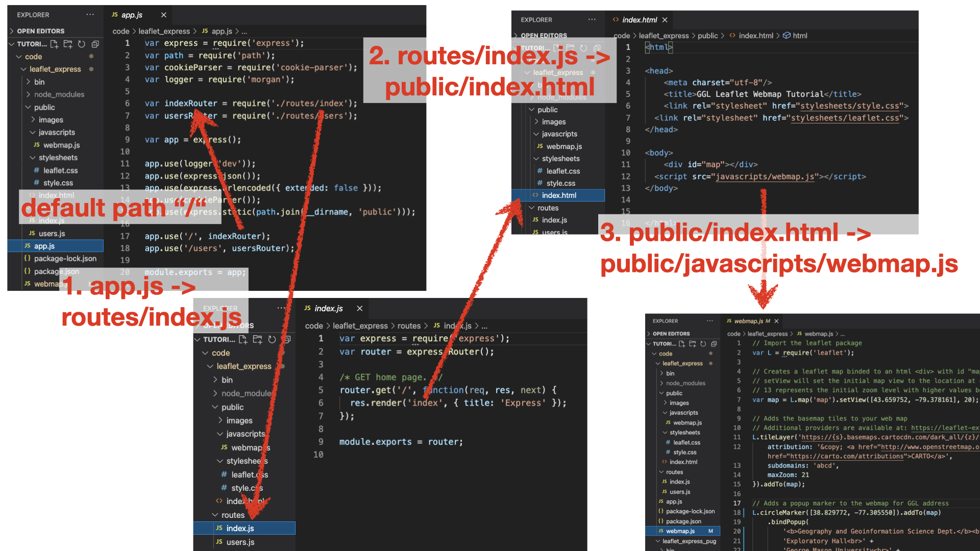Click Refresh Explorer icon in index.js window

point(272,339)
